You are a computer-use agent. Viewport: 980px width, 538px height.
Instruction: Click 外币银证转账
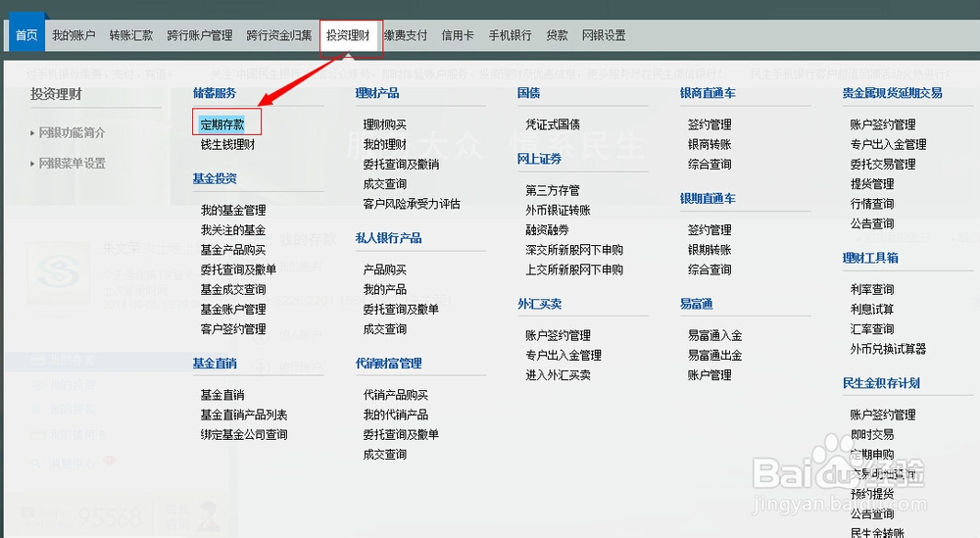[559, 210]
